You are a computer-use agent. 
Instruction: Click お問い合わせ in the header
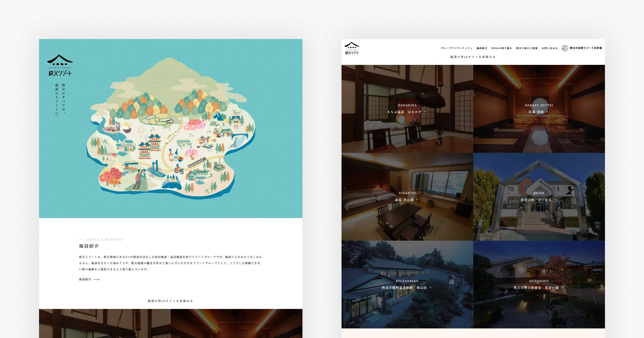[x=550, y=48]
